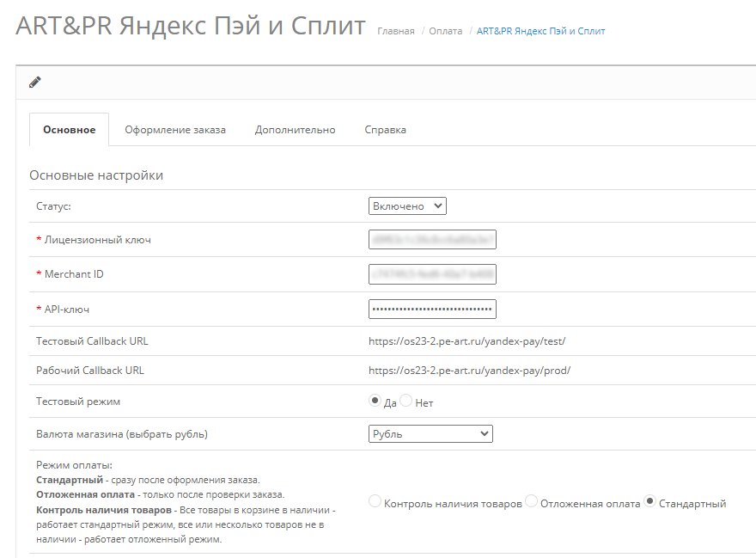Click the pencil edit icon
This screenshot has width=756, height=558.
pos(34,82)
